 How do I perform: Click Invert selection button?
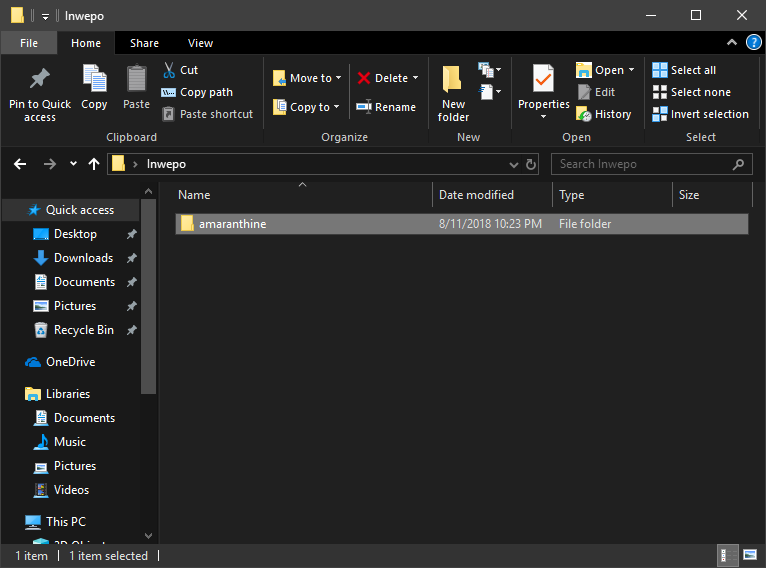[x=700, y=114]
